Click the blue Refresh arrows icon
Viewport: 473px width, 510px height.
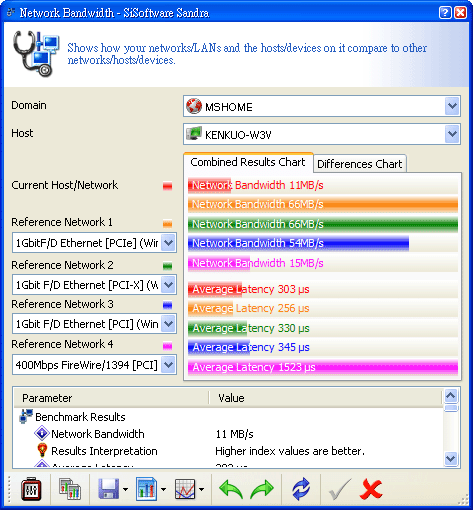click(301, 489)
